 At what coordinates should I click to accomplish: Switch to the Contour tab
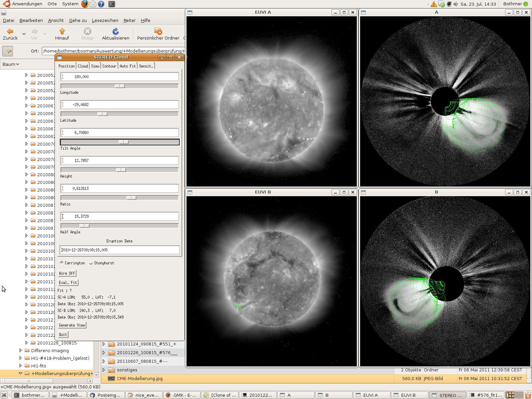coord(109,66)
